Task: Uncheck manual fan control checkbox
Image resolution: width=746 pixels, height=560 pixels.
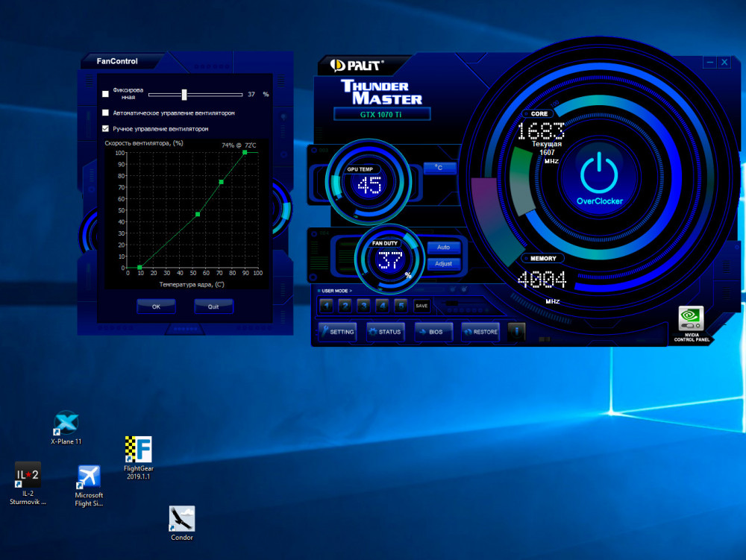Action: (104, 128)
